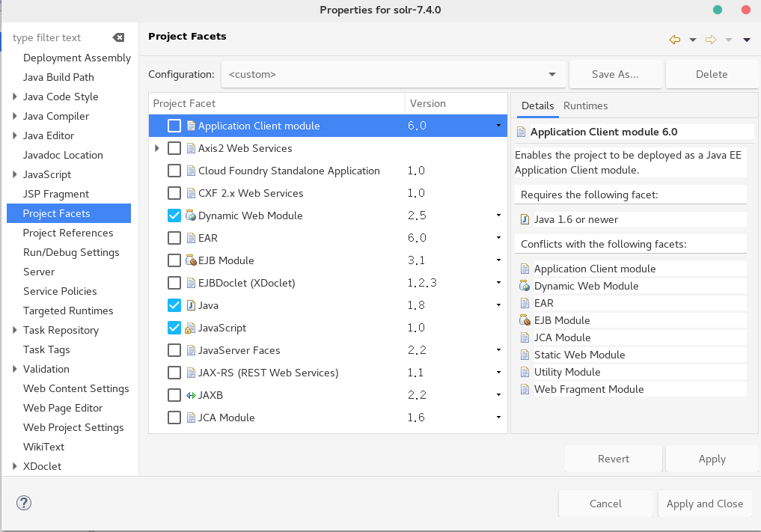Screen dimensions: 761x532
Task: Click the Axis2 Web Services facet icon
Action: coord(192,148)
